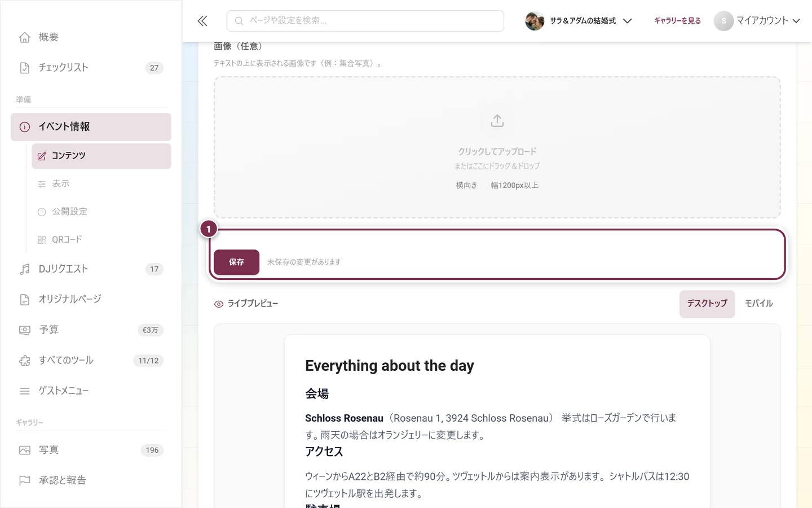The height and width of the screenshot is (508, 812).
Task: Click the 承認と報告 flag icon
Action: click(25, 481)
